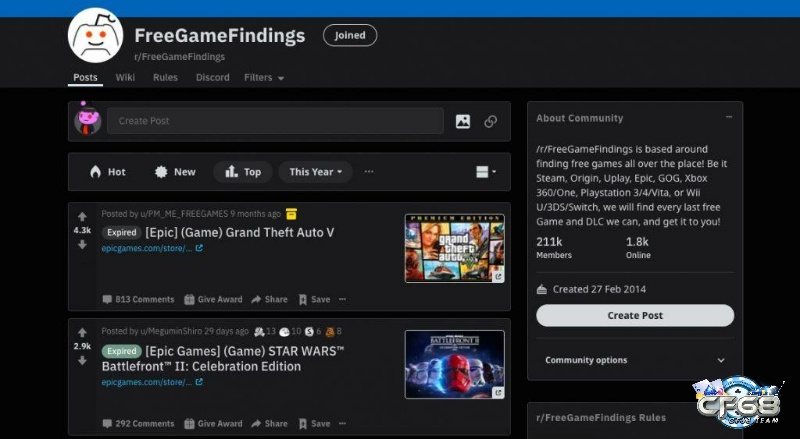This screenshot has height=439, width=800.
Task: Click the Create Post text field
Action: (276, 121)
